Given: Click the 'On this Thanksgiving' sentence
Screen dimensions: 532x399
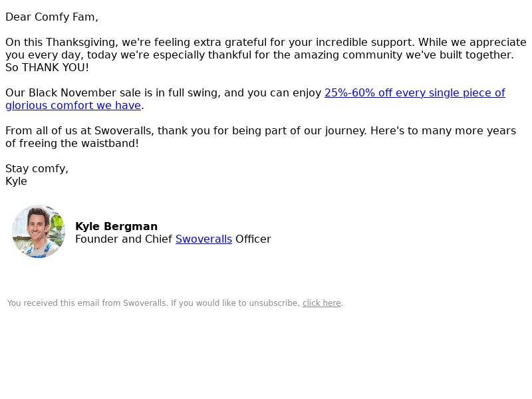Looking at the screenshot, I should 209,42.
